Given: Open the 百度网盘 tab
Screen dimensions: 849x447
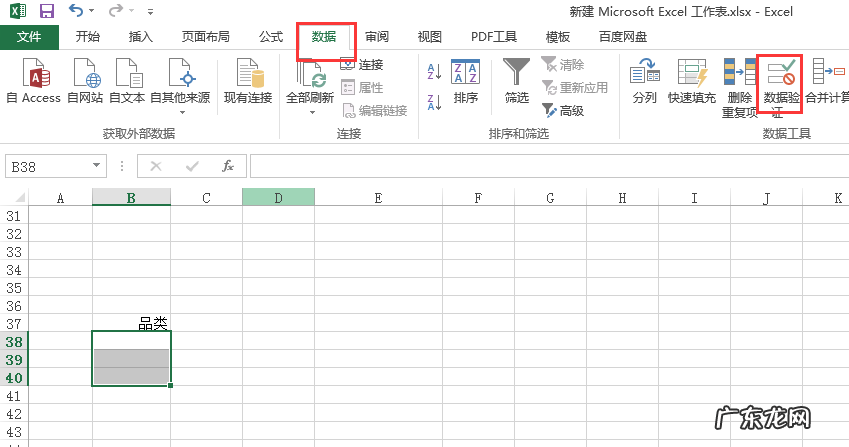Looking at the screenshot, I should 623,37.
